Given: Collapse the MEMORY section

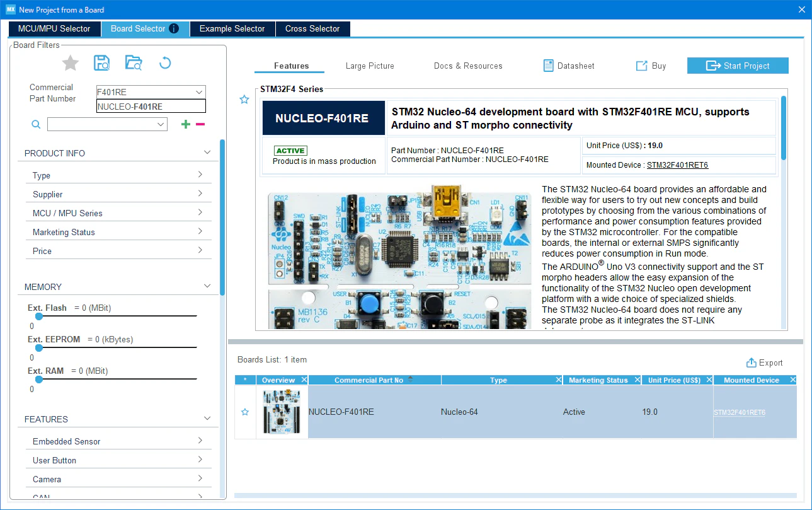Looking at the screenshot, I should (207, 286).
